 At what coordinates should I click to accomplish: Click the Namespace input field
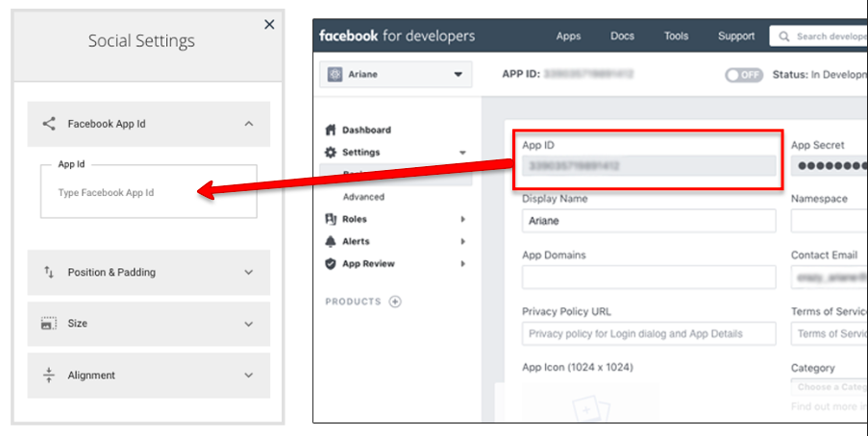tap(830, 221)
